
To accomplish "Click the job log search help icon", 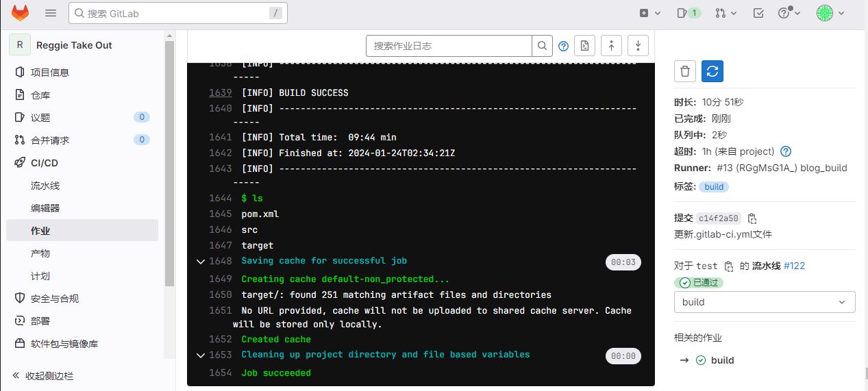I will (x=563, y=46).
